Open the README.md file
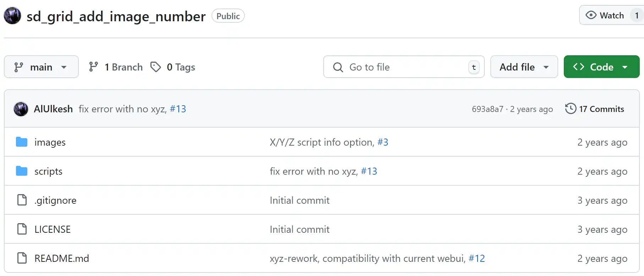Screen dimensions: 644x276 click(x=62, y=258)
